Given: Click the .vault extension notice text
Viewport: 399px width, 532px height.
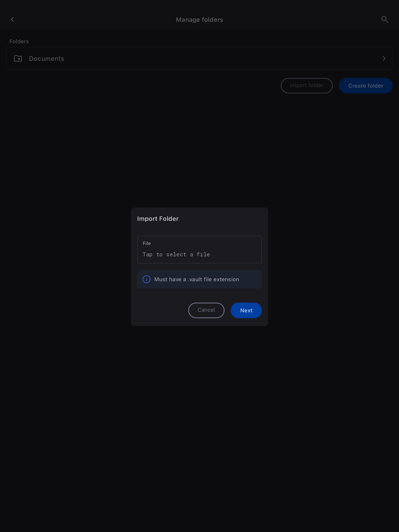Looking at the screenshot, I should [x=197, y=279].
